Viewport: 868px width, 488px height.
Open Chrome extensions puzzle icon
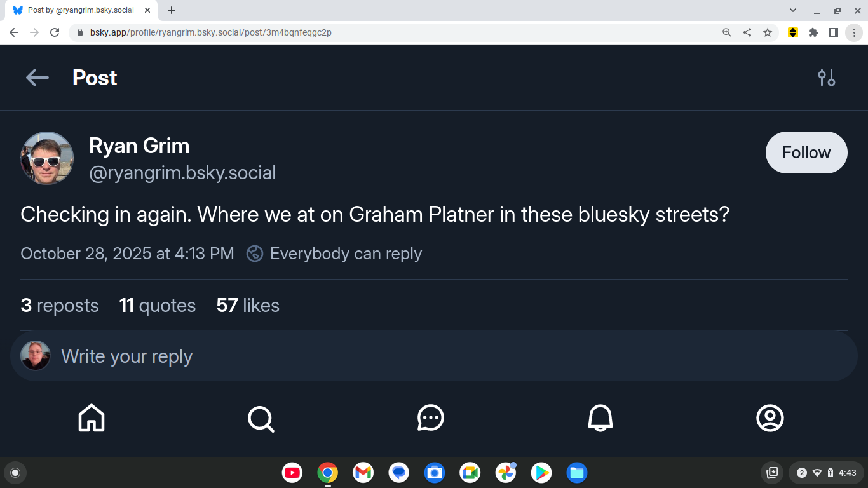813,32
